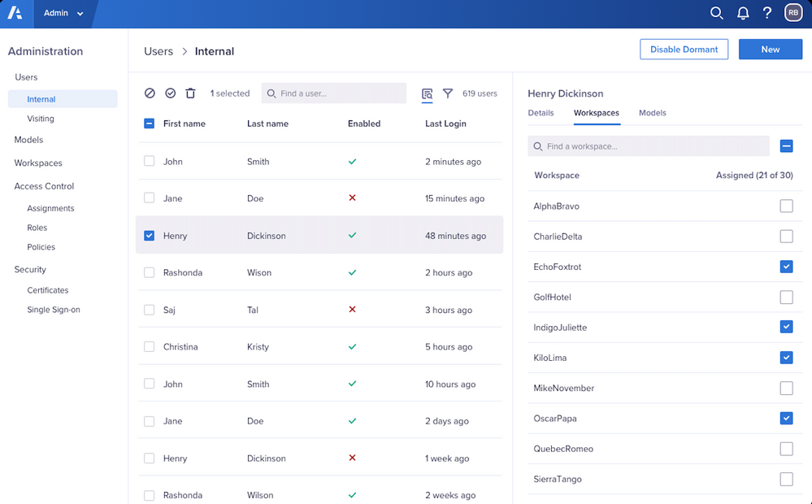The width and height of the screenshot is (812, 504).
Task: Click the Disable Dormant button
Action: 684,50
